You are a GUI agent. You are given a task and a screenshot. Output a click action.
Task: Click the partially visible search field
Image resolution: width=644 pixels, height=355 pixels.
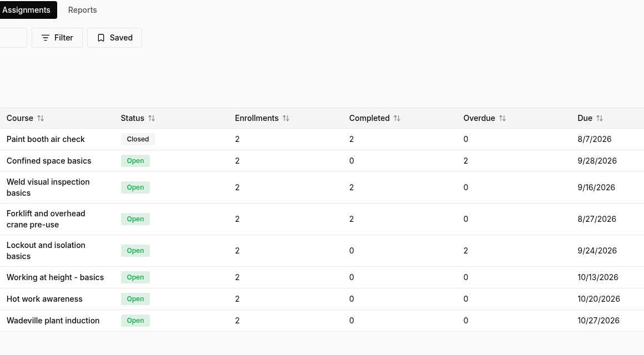(x=13, y=38)
